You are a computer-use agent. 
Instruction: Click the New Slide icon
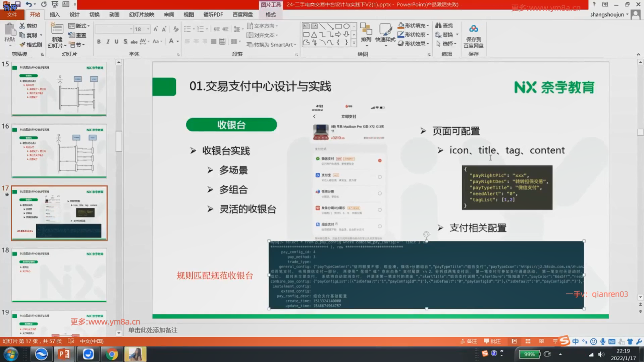(x=57, y=29)
